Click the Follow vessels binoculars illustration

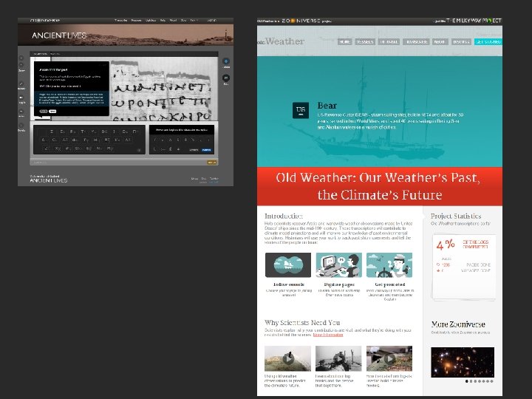(x=288, y=265)
